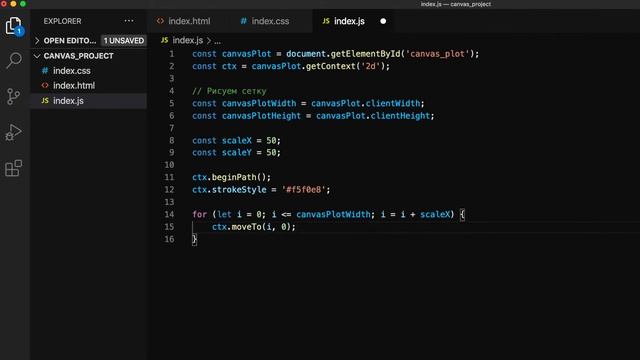Click the HTML icon beside index.html in tree
The image size is (640, 360).
(x=45, y=85)
